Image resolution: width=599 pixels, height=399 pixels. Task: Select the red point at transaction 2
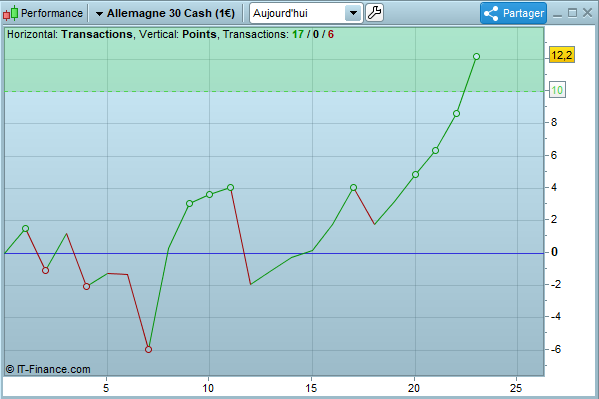pos(45,271)
